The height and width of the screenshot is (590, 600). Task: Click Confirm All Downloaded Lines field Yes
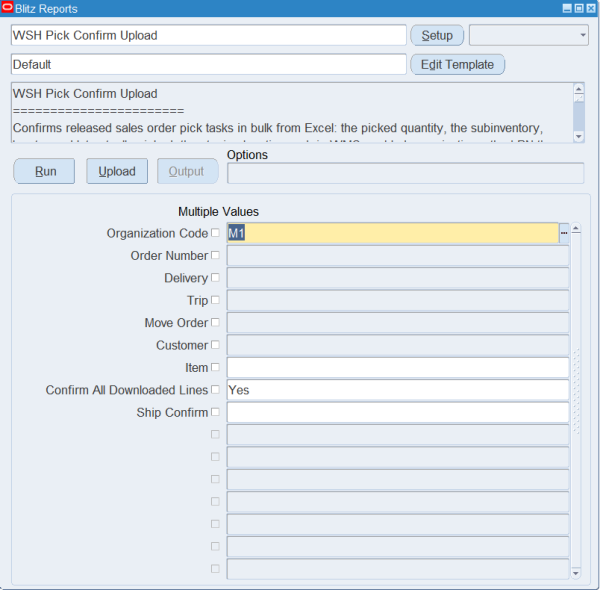click(x=398, y=390)
